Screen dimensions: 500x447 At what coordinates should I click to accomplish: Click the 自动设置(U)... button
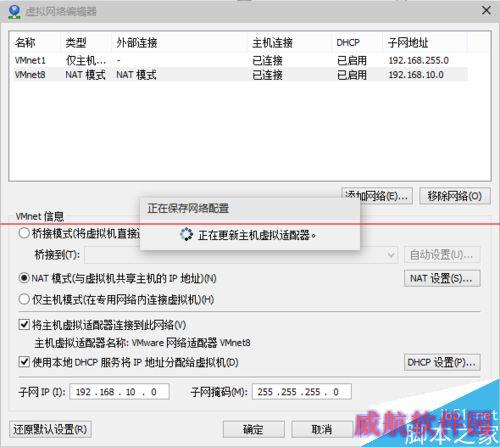(442, 255)
